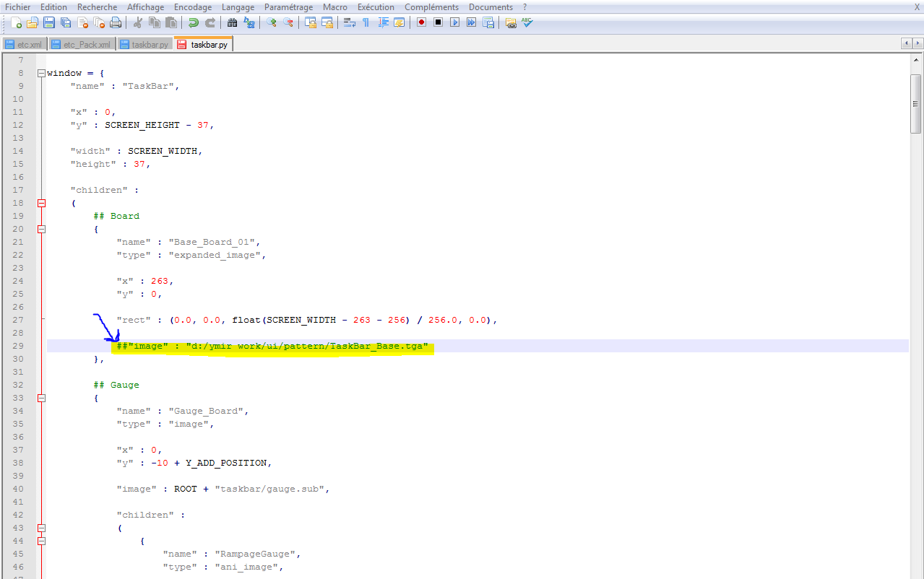Screen dimensions: 924x579
Task: Toggle show all characters pilcrow button
Action: pyautogui.click(x=366, y=22)
